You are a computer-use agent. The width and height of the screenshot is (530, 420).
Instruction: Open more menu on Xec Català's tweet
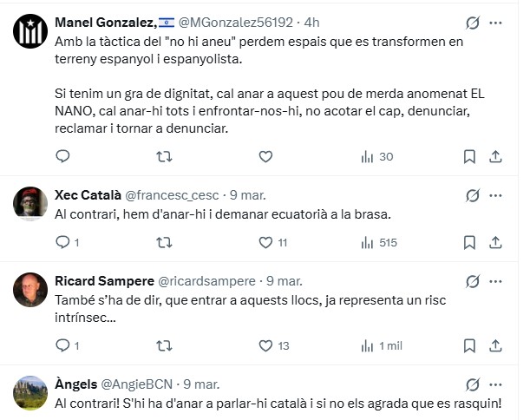(x=495, y=195)
